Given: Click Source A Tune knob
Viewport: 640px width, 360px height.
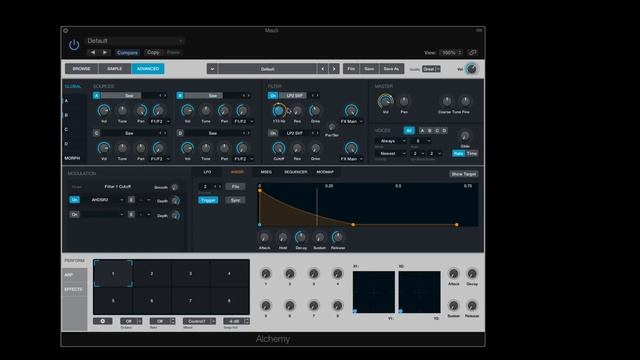Looking at the screenshot, I should tap(122, 111).
